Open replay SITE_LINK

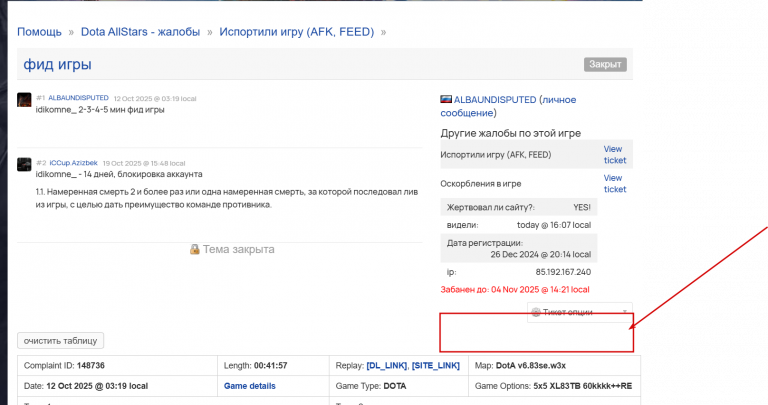tap(435, 365)
